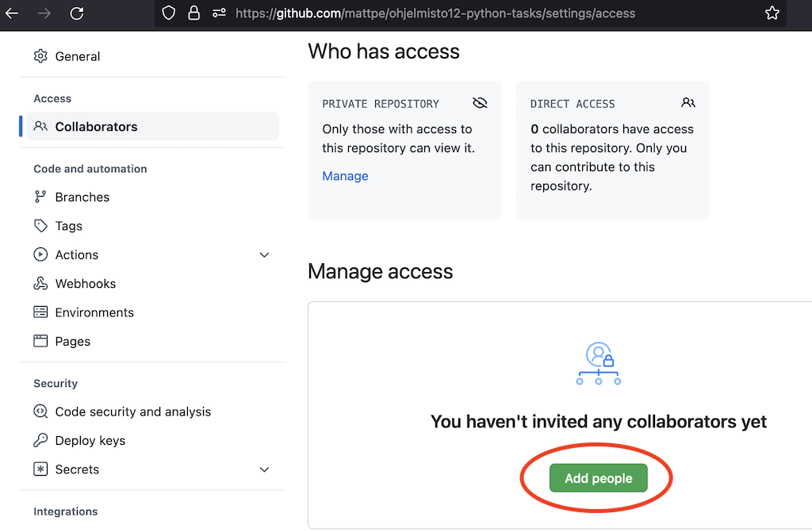Open Webhooks settings
This screenshot has width=812, height=532.
coord(85,284)
